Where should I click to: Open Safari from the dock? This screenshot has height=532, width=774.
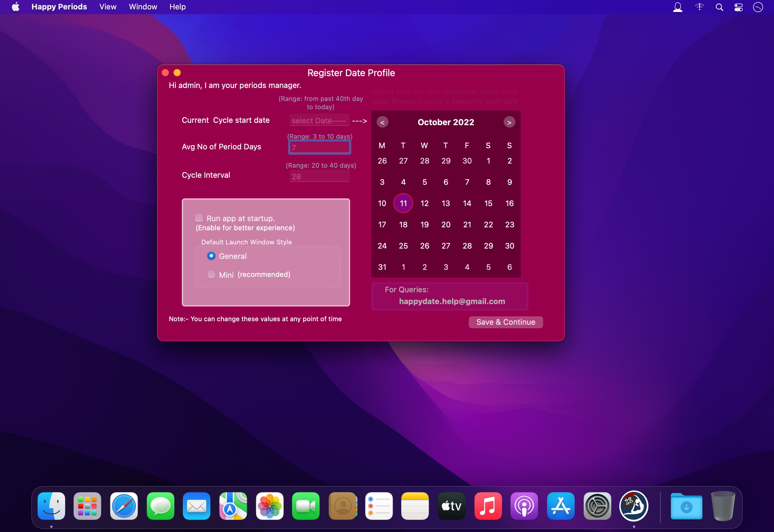point(124,506)
